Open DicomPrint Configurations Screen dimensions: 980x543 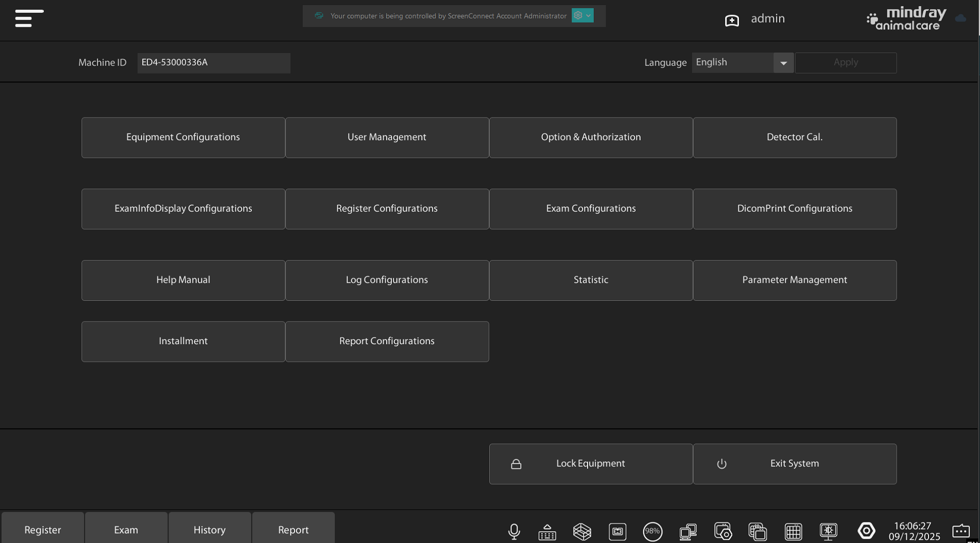[x=795, y=209]
